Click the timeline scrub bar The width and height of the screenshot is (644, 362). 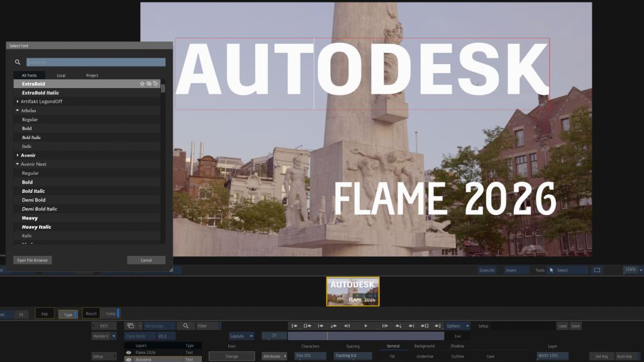pos(365,336)
